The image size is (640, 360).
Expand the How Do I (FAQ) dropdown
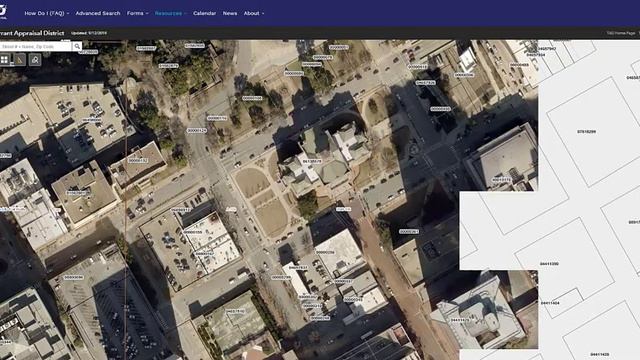click(x=47, y=13)
